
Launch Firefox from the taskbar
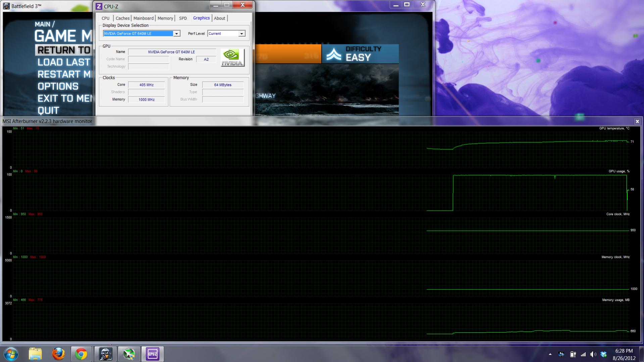(x=58, y=354)
